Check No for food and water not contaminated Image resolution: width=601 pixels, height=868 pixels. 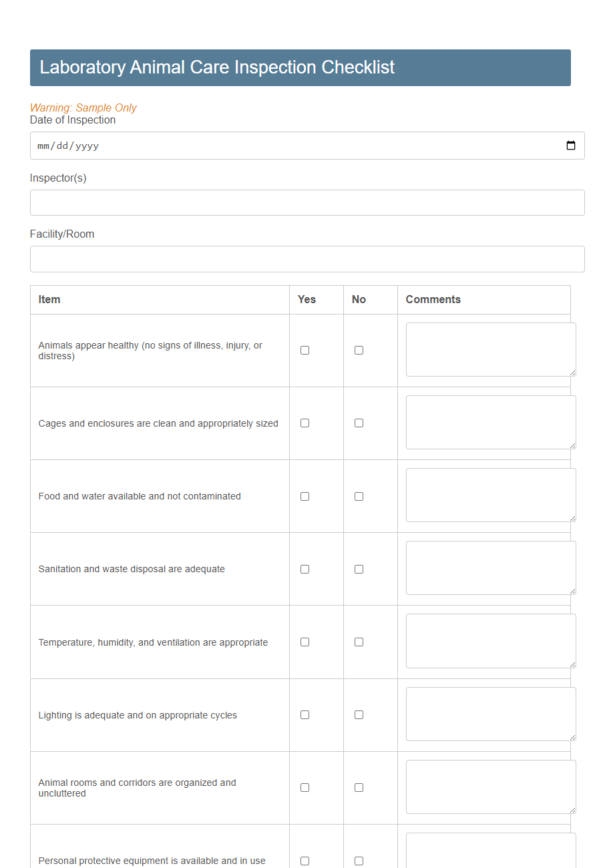pyautogui.click(x=359, y=496)
